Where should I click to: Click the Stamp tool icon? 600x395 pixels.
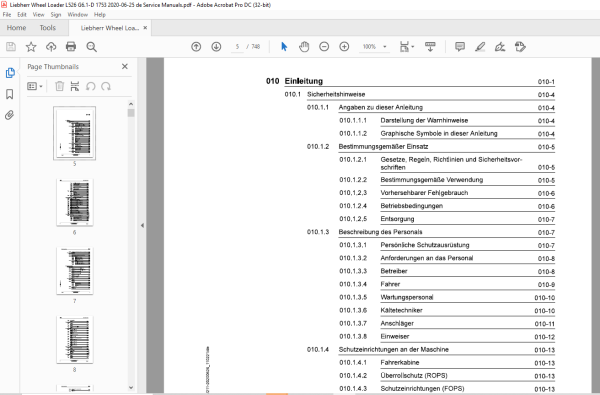coord(520,47)
